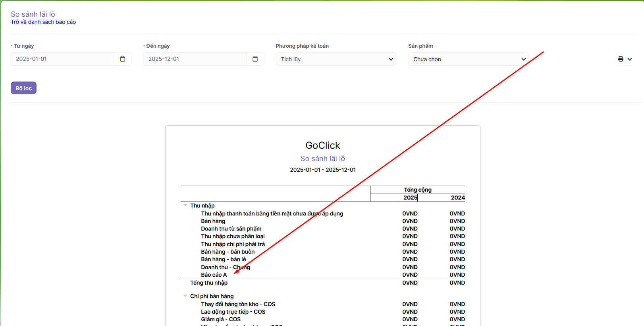Image resolution: width=644 pixels, height=326 pixels.
Task: Select the Doanh thu từ sản phẩm row
Action: pos(231,229)
